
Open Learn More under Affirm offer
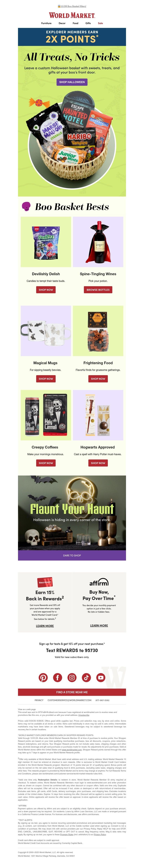(99, 625)
